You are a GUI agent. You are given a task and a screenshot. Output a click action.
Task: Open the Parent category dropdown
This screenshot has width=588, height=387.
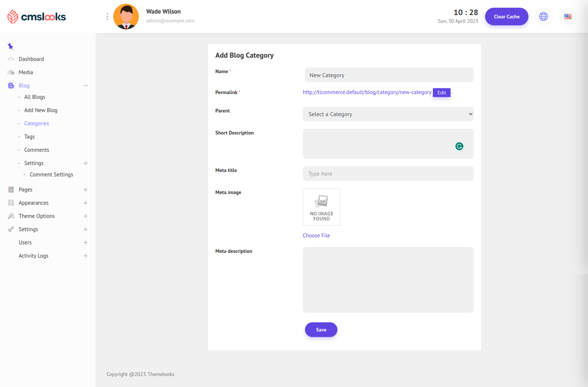[x=388, y=114]
